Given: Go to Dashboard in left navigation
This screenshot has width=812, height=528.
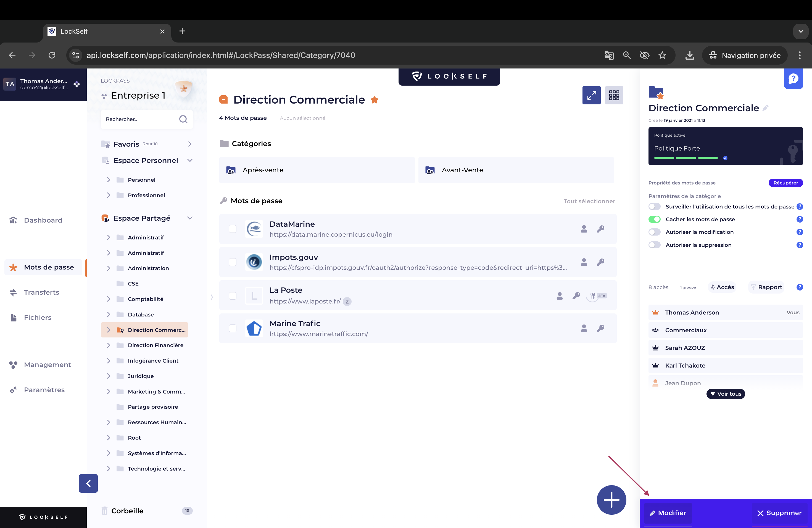Looking at the screenshot, I should [43, 220].
